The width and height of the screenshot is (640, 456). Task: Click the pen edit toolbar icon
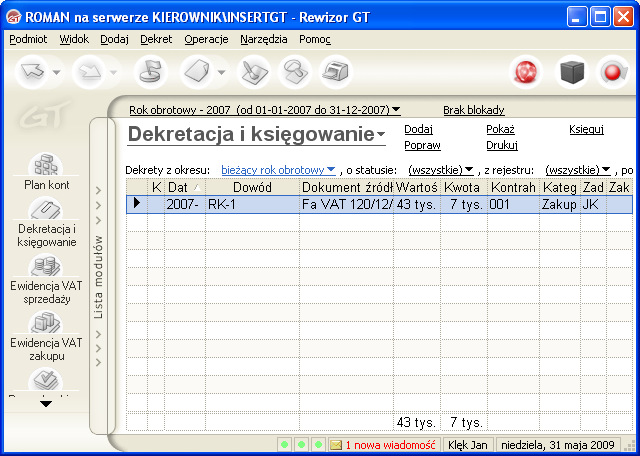[x=254, y=72]
